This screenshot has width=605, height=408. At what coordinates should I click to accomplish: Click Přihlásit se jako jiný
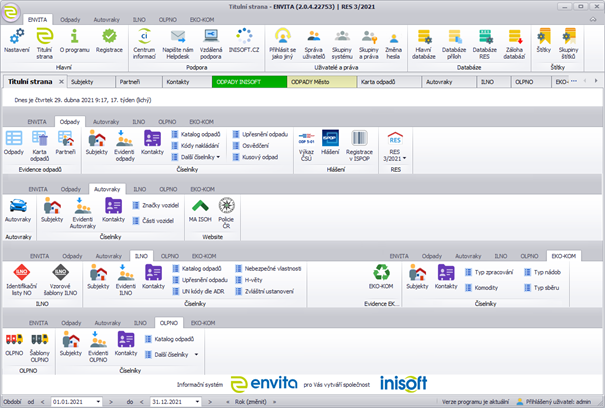(x=282, y=44)
